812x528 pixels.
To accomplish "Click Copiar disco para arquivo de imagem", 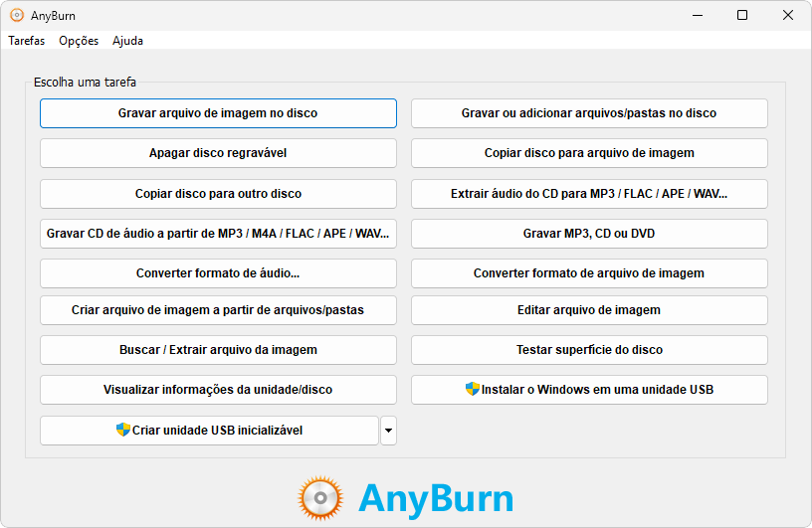I will pyautogui.click(x=589, y=153).
